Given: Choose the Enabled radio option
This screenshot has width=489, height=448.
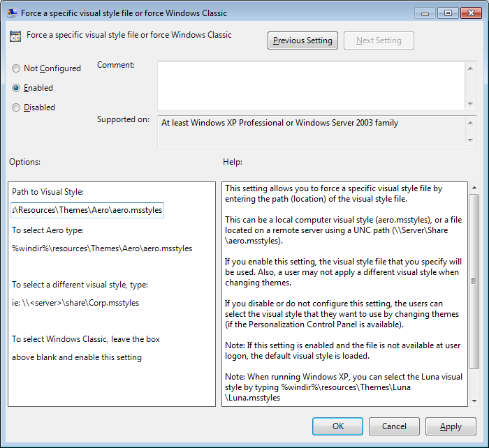Looking at the screenshot, I should click(16, 88).
